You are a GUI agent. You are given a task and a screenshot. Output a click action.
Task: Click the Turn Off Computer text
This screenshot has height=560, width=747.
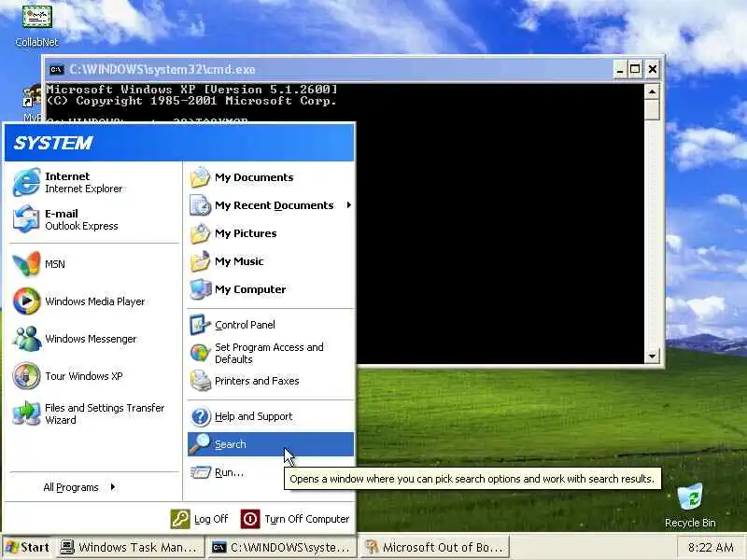[x=307, y=519]
